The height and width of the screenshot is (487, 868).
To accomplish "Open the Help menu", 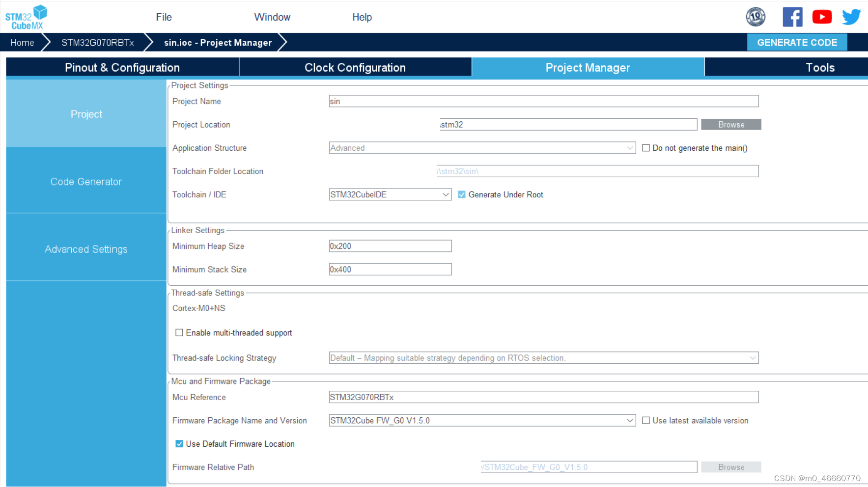I will click(362, 17).
